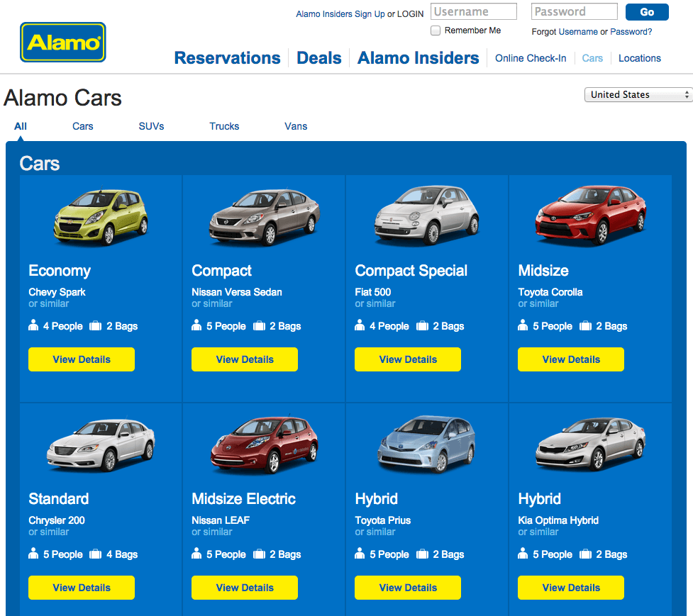This screenshot has height=616, width=693.
Task: Click the white Chrysler 200 image
Action: pyautogui.click(x=101, y=445)
